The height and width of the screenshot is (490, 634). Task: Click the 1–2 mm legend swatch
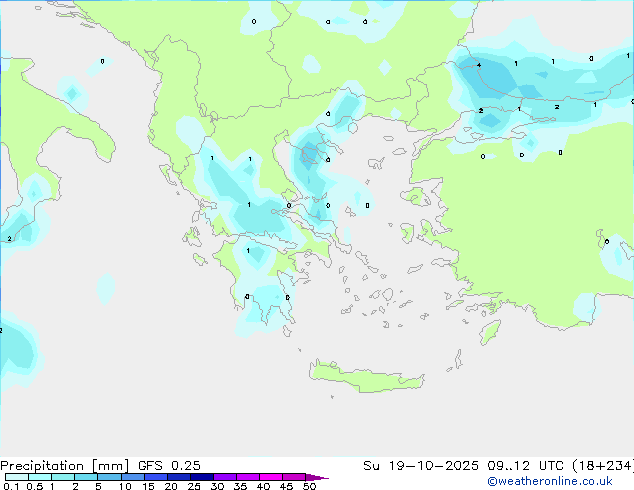click(x=63, y=477)
